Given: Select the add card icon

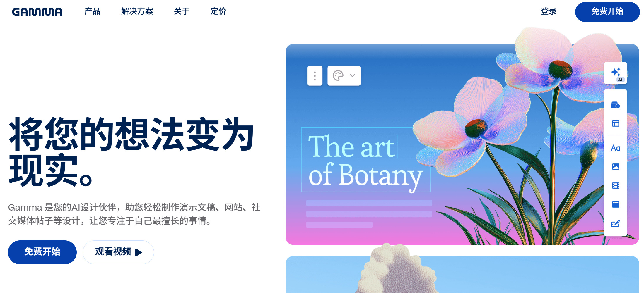Looking at the screenshot, I should (615, 105).
